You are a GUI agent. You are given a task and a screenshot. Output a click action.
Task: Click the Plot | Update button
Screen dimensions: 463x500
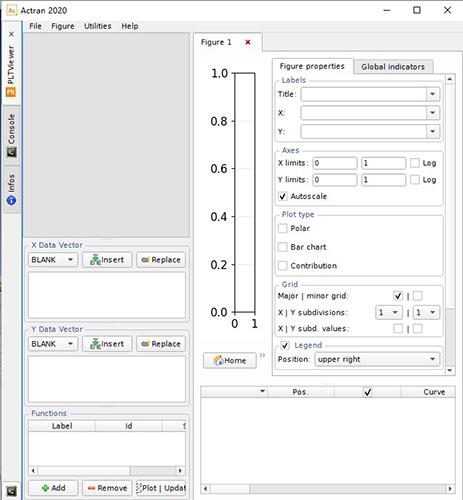(x=161, y=488)
